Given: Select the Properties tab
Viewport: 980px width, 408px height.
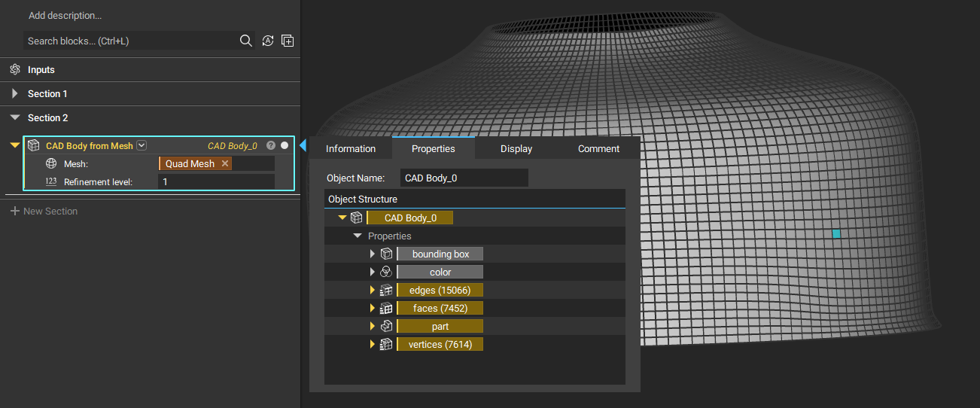Looking at the screenshot, I should [434, 148].
